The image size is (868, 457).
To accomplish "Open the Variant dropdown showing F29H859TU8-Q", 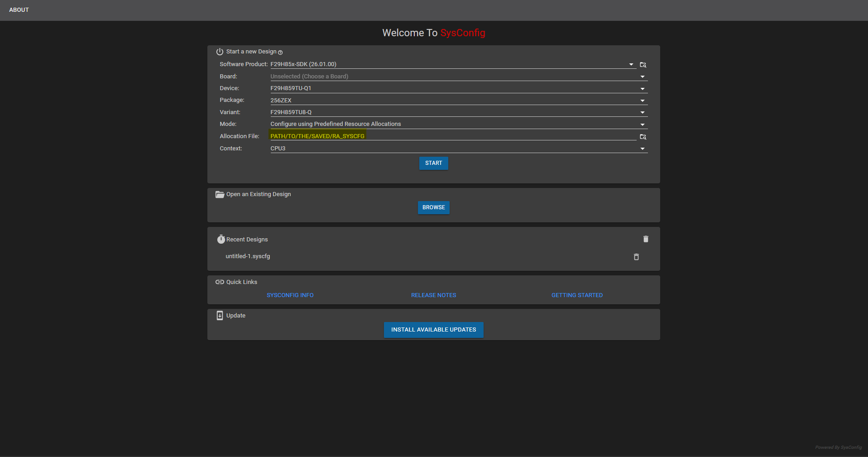I will coord(459,112).
